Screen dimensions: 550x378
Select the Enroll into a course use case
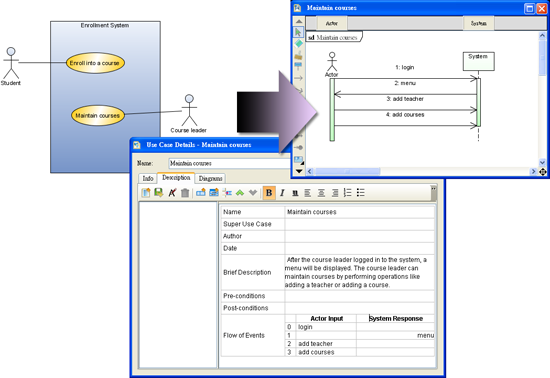point(95,63)
